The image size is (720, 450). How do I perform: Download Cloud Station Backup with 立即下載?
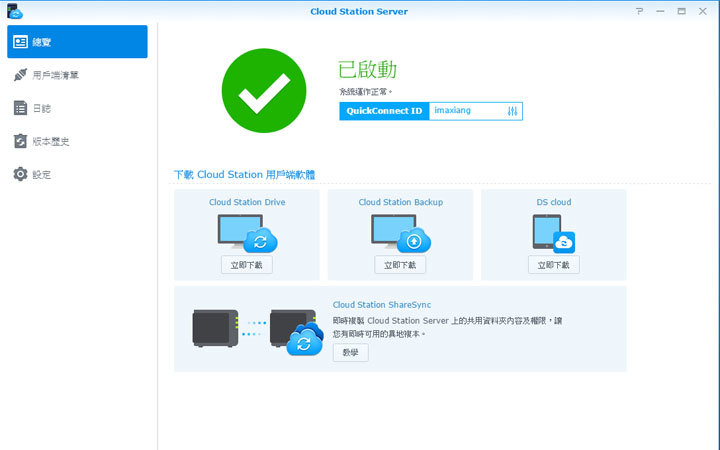pos(400,265)
